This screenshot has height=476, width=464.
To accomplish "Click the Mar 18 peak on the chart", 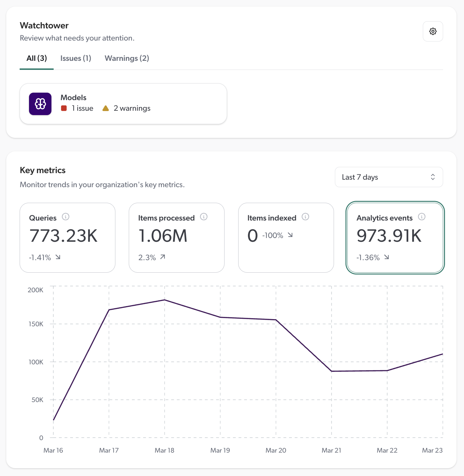I will (164, 300).
